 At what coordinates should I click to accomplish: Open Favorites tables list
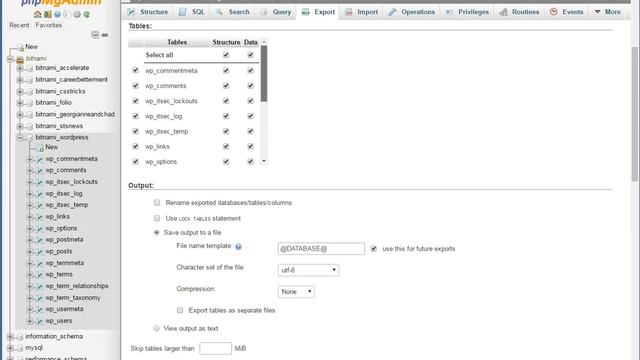pyautogui.click(x=49, y=25)
